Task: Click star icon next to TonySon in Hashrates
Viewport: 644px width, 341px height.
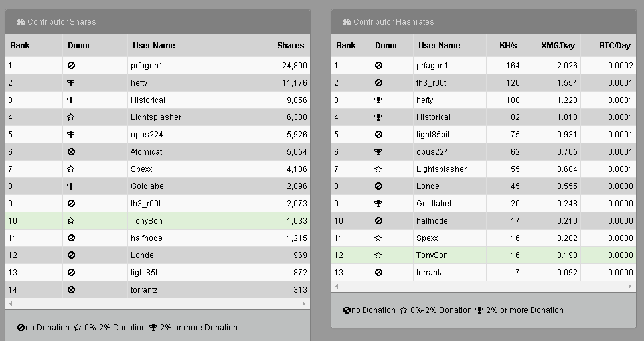Action: (378, 255)
